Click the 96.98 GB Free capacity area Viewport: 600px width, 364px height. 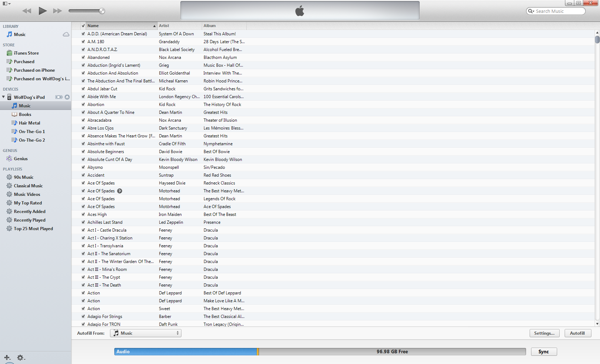pyautogui.click(x=392, y=352)
